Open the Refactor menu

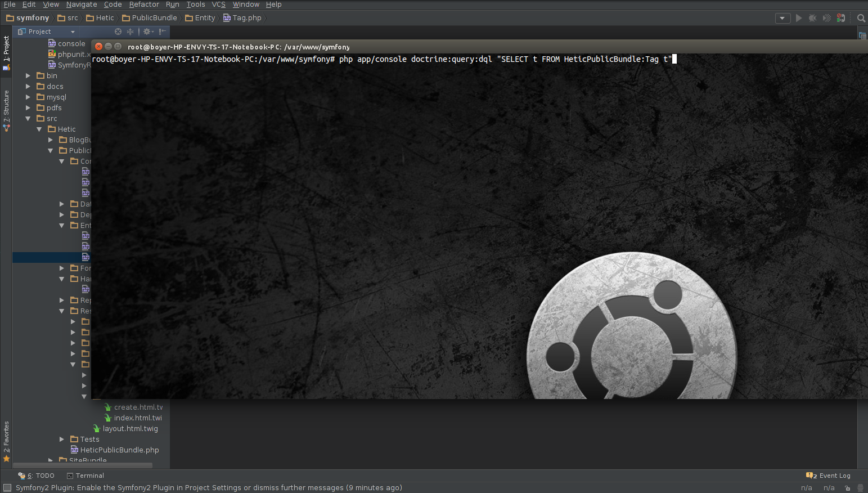[x=144, y=5]
